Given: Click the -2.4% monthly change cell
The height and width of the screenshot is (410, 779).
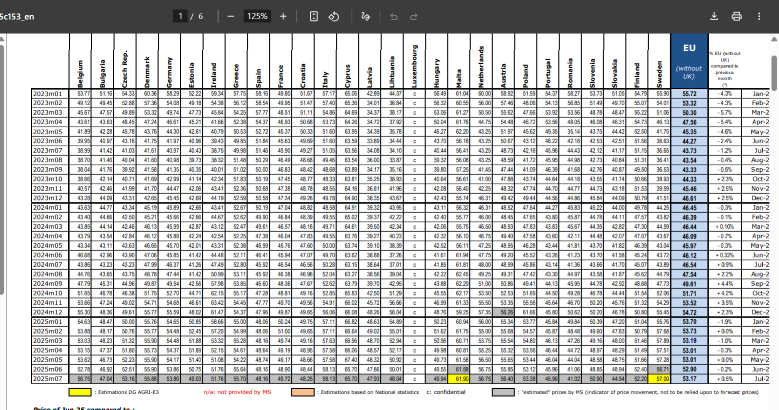Looking at the screenshot, I should [725, 141].
